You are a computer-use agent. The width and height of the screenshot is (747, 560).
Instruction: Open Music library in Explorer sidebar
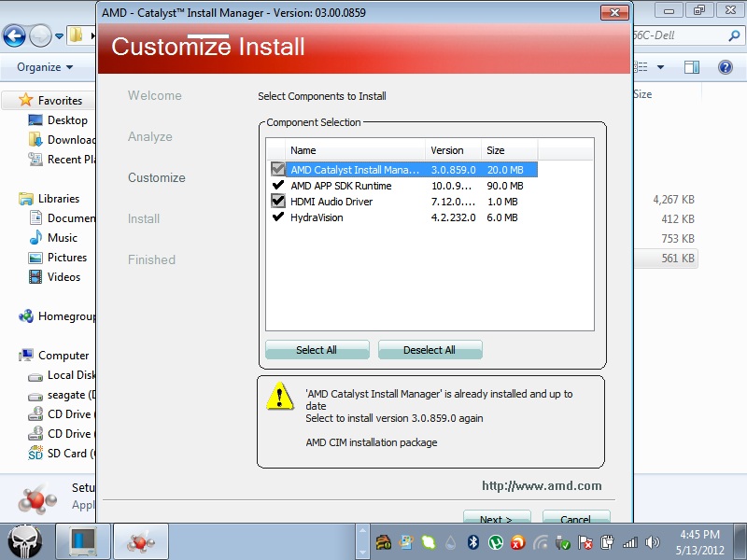click(53, 238)
